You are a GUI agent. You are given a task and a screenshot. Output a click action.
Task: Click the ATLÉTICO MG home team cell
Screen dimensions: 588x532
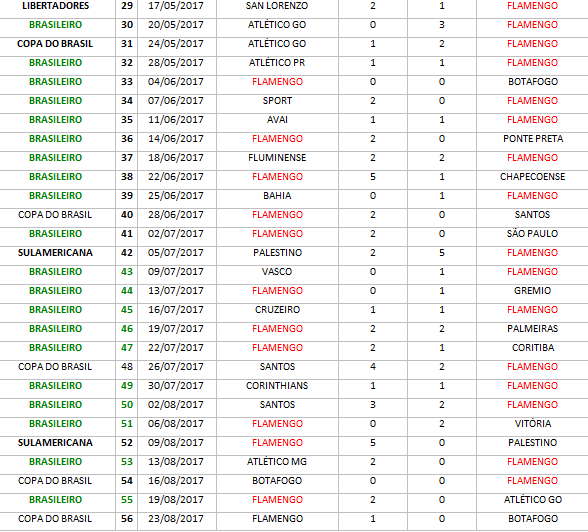277,462
